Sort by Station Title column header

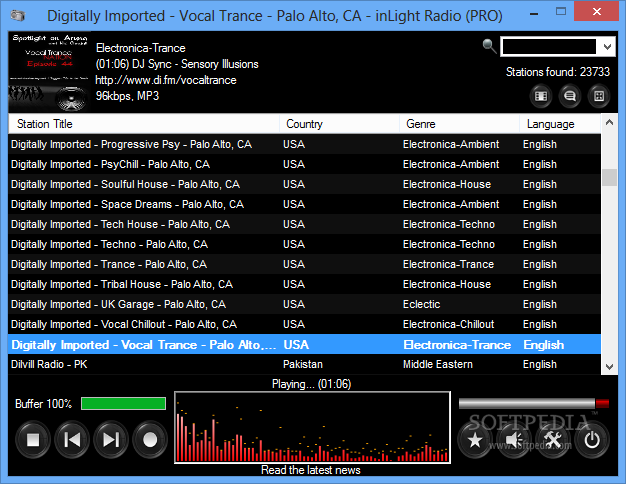pyautogui.click(x=144, y=124)
